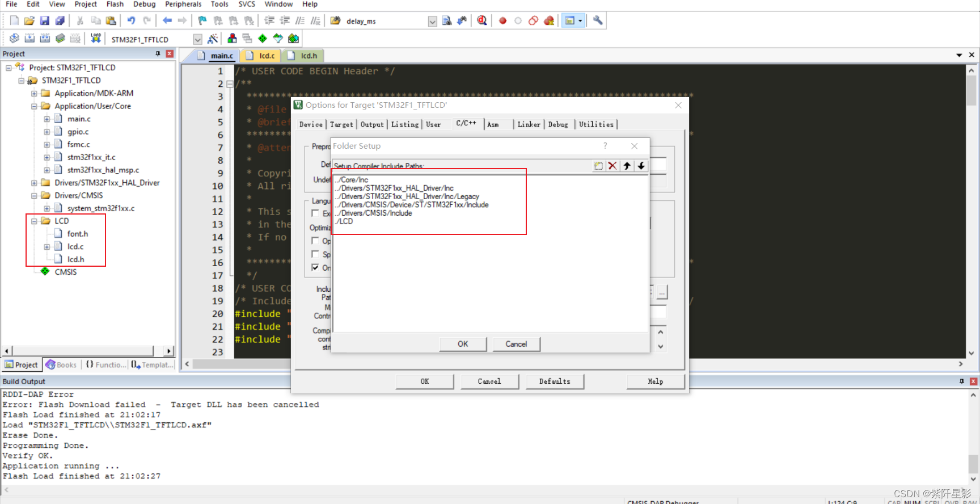Click the red X delete path icon
980x504 pixels.
coord(612,166)
